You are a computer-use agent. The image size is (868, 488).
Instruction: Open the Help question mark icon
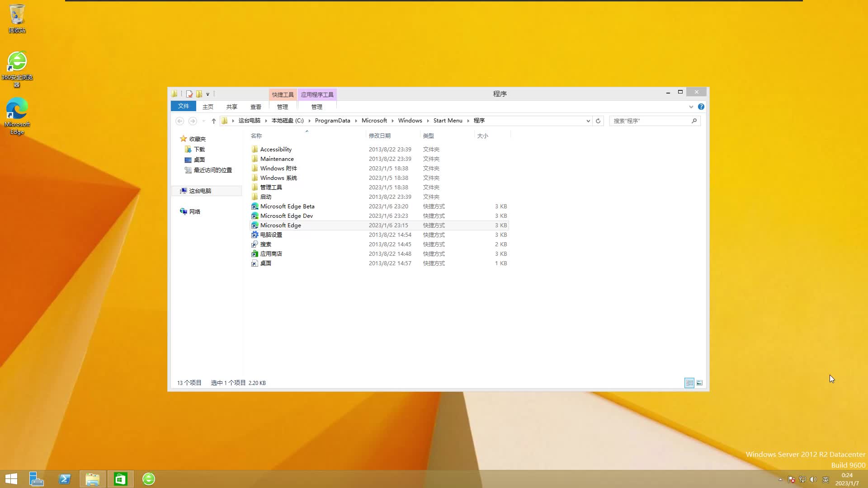(x=701, y=107)
